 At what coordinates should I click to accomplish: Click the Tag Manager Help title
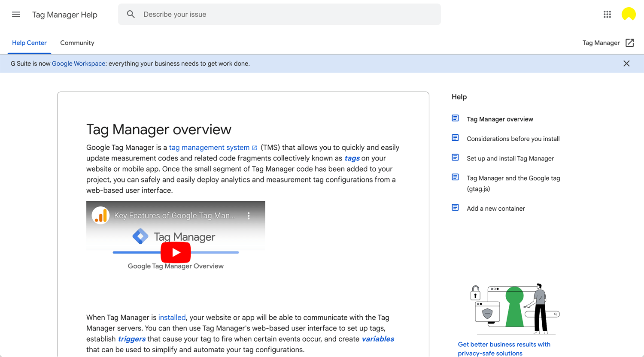pos(65,15)
